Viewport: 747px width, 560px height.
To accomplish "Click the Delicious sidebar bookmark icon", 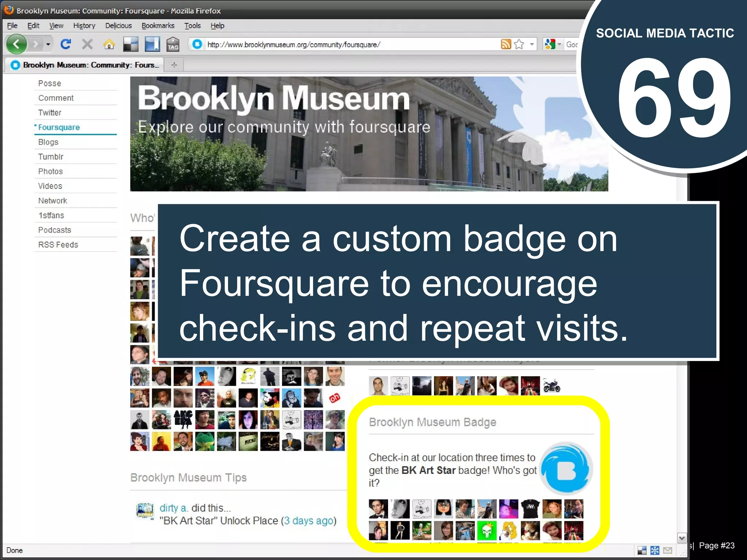I will (152, 44).
